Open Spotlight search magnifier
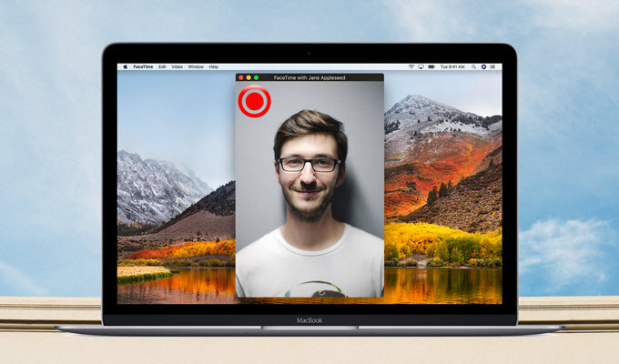The height and width of the screenshot is (364, 619). (x=473, y=66)
